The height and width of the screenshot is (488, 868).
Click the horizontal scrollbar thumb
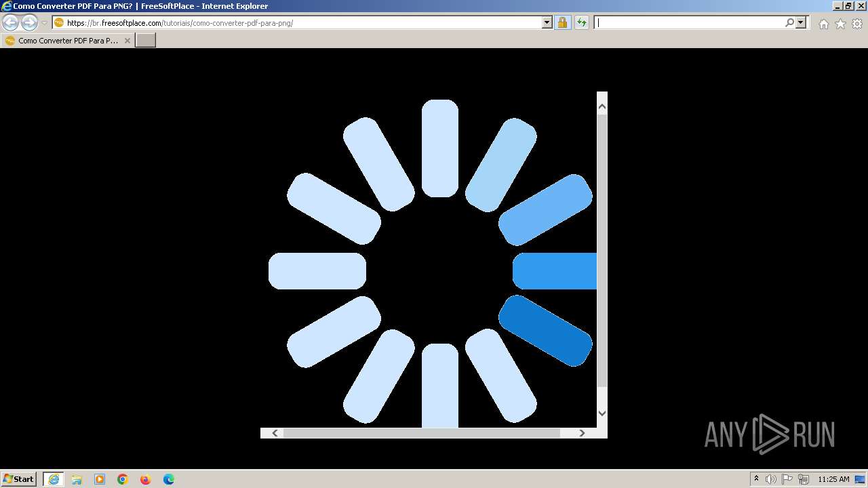(x=422, y=433)
